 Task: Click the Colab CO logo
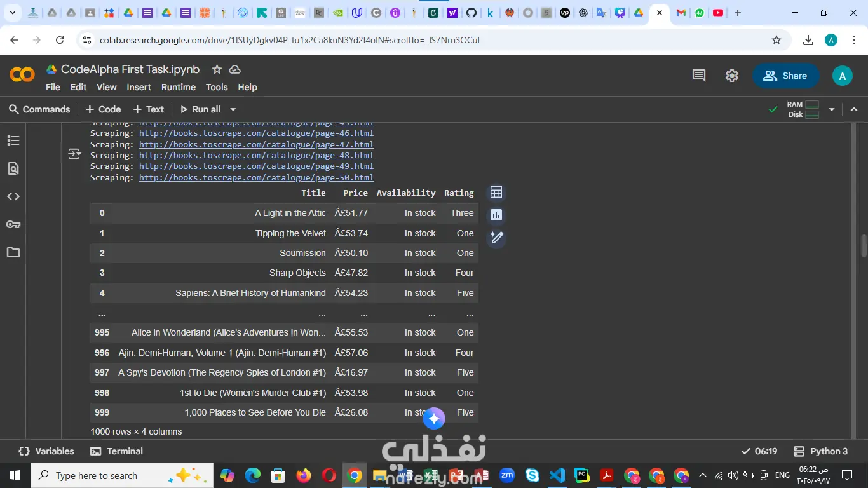pyautogui.click(x=22, y=75)
